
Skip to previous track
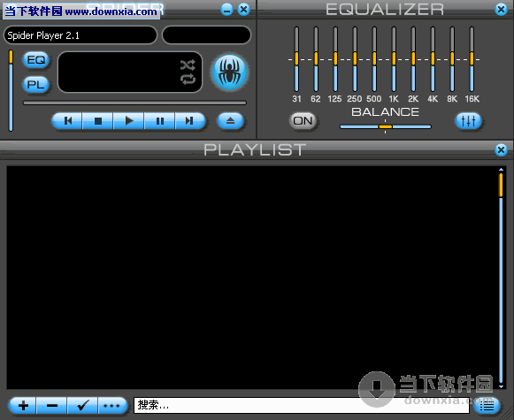[67, 121]
